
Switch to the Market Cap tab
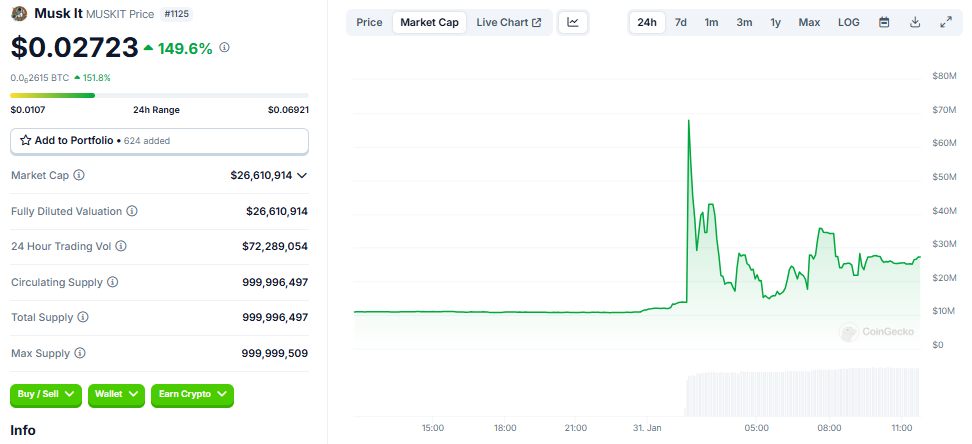pos(429,22)
